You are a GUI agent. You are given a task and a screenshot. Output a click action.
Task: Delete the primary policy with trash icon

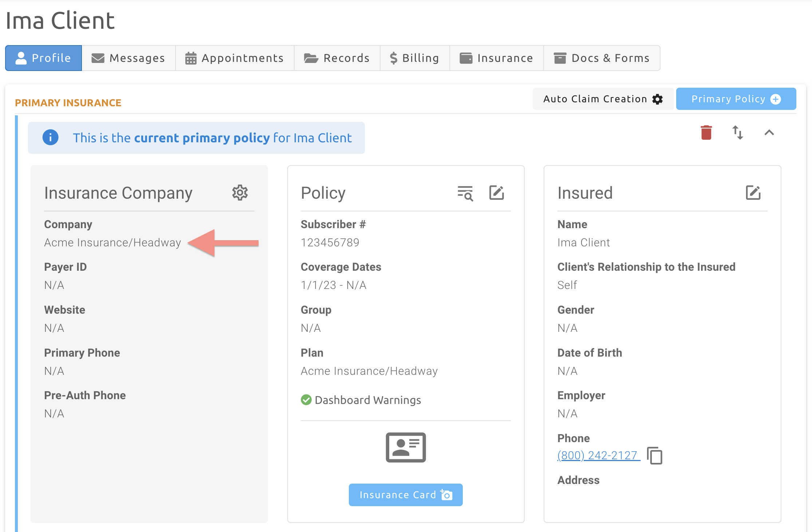[706, 132]
